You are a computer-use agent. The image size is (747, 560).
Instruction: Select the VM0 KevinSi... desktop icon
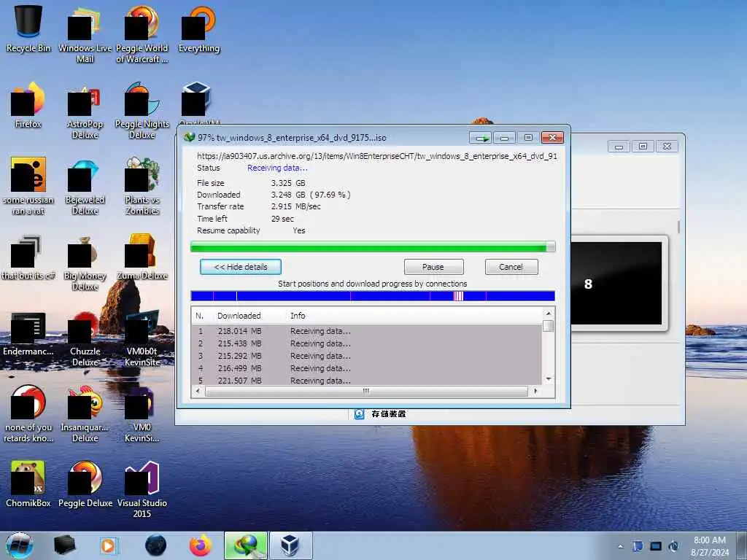(142, 414)
